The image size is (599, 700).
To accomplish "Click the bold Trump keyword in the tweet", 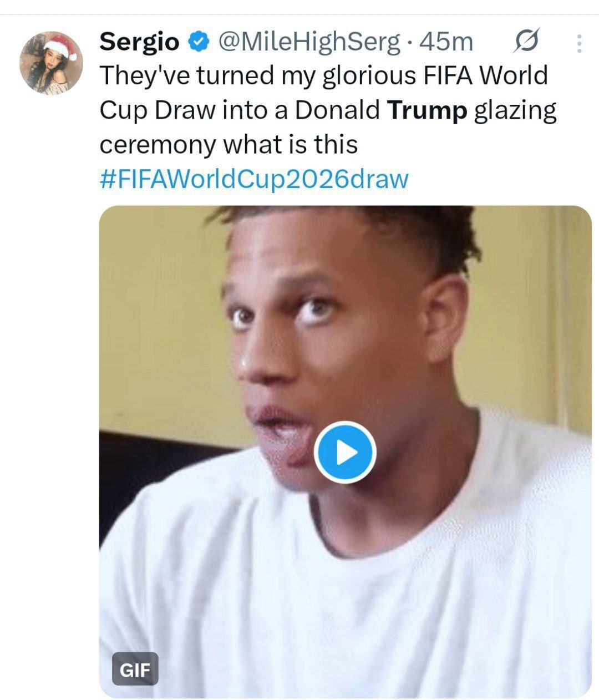I will 428,110.
